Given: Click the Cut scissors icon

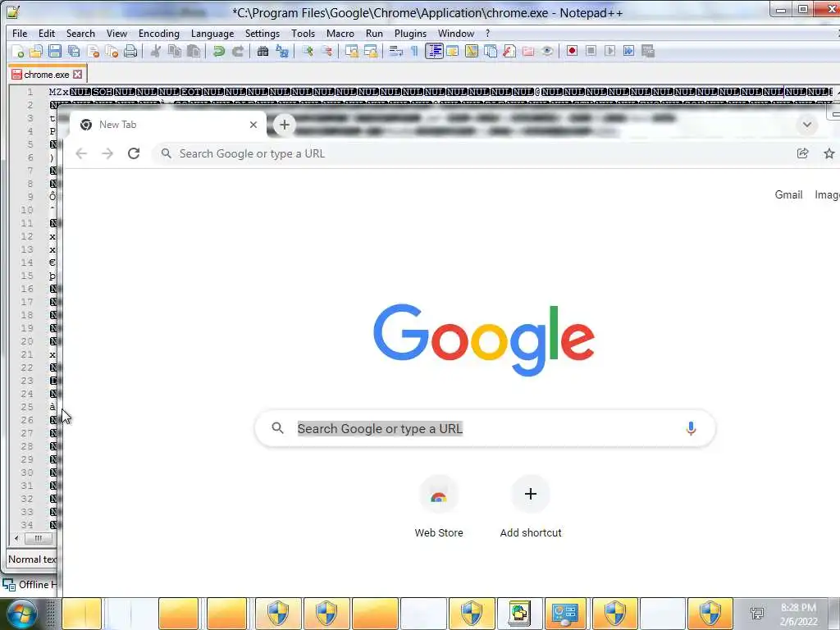Looking at the screenshot, I should click(x=156, y=51).
